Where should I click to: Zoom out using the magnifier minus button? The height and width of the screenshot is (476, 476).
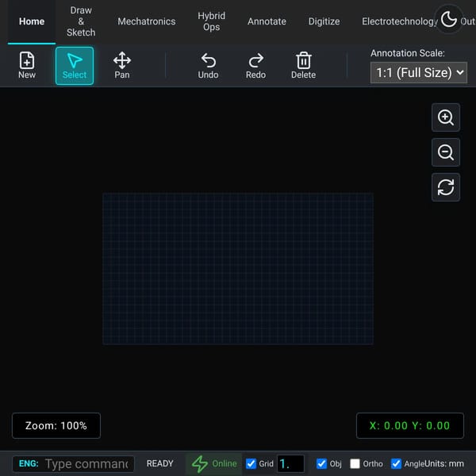[446, 152]
